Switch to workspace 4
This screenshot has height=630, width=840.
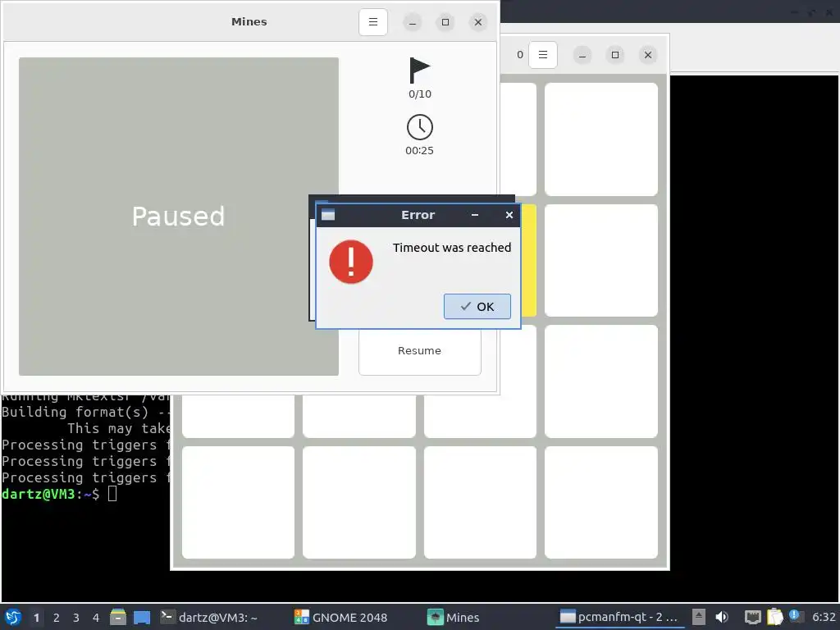click(96, 618)
